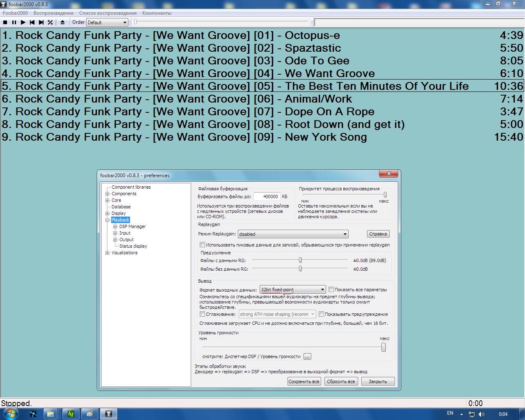
Task: Select 'Database' in preferences tree
Action: 121,207
